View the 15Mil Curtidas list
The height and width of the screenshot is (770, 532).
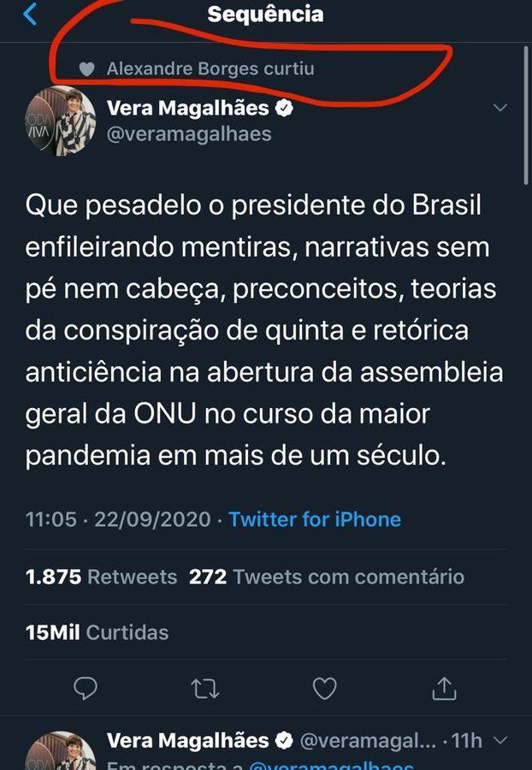(97, 632)
